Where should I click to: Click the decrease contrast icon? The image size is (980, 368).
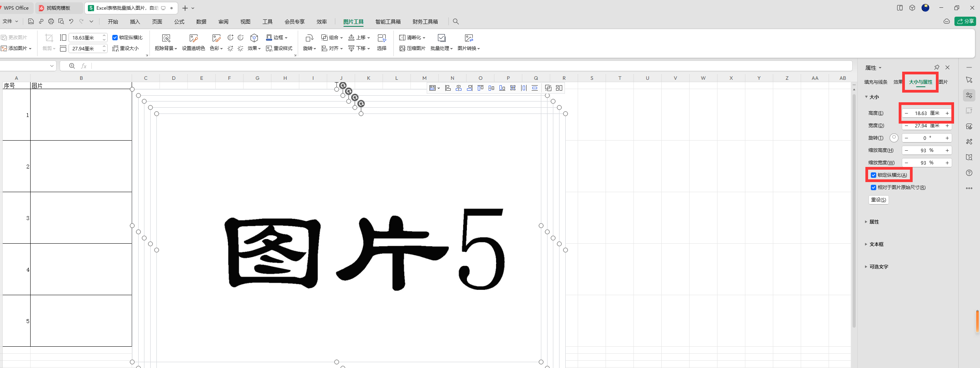[240, 38]
